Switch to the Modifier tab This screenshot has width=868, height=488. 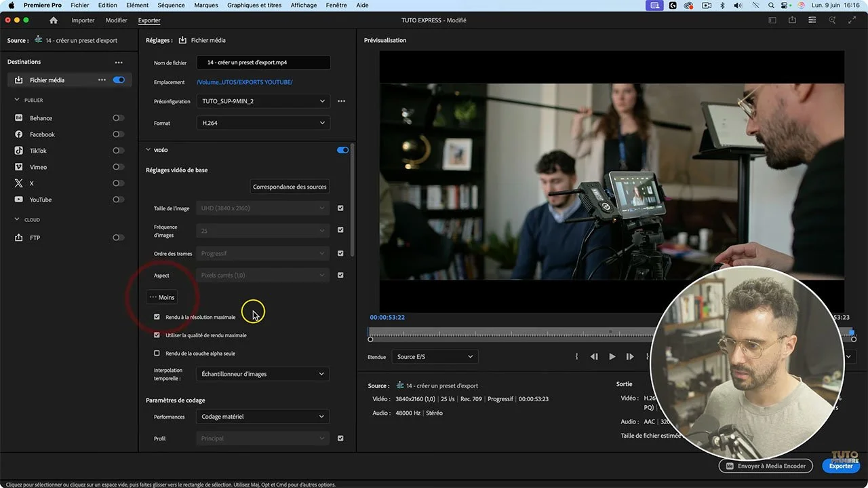[117, 20]
